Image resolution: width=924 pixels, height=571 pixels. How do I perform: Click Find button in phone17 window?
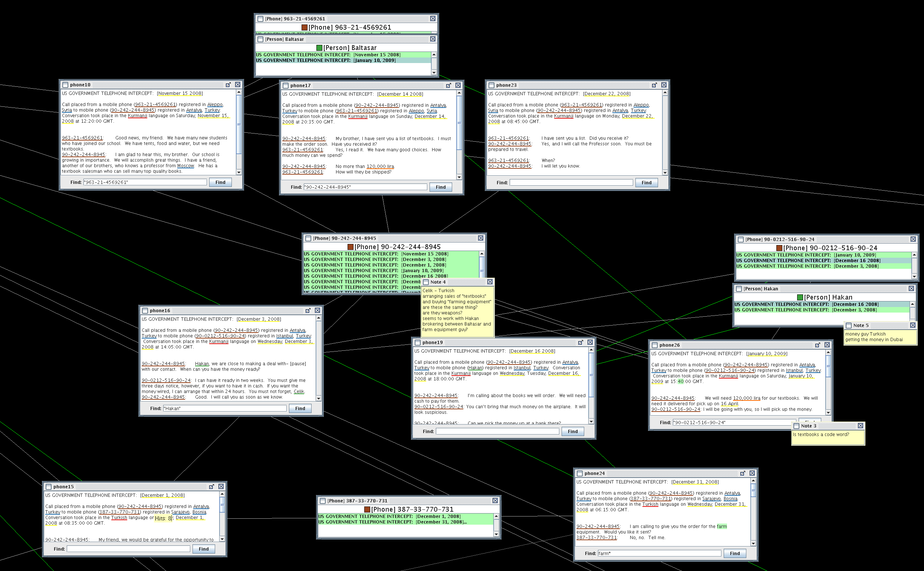440,187
